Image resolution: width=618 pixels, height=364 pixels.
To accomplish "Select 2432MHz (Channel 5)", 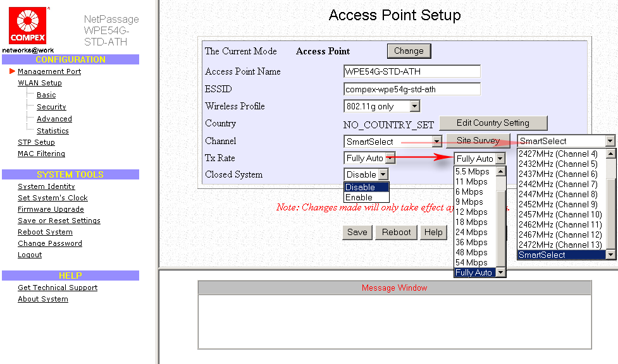I will point(561,164).
